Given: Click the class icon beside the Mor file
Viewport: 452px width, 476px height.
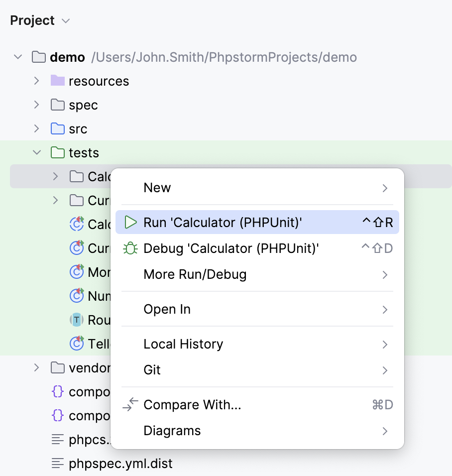Looking at the screenshot, I should (x=76, y=272).
